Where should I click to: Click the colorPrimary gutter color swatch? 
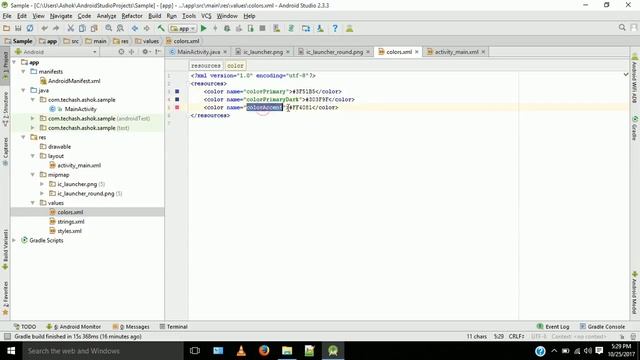[177, 91]
